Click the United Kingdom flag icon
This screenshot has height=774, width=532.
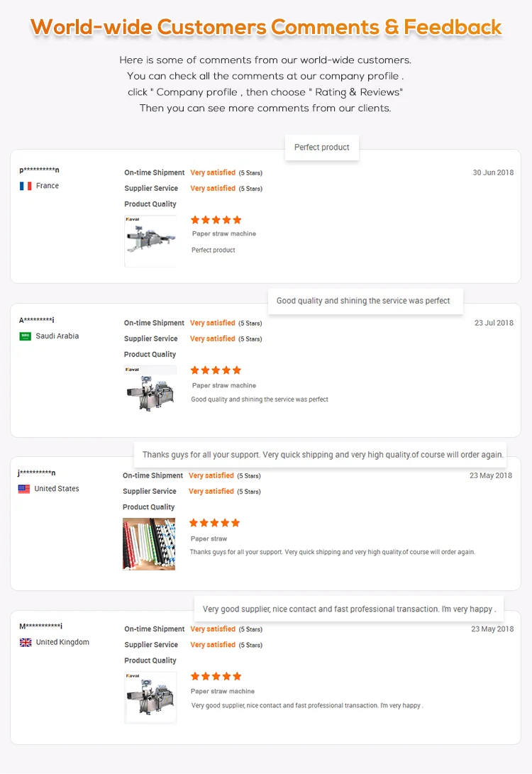[26, 643]
